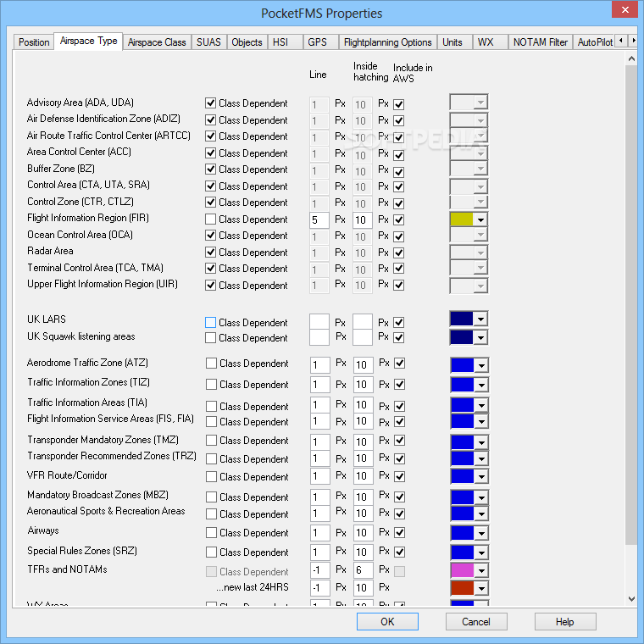
Task: Uncheck Include in AWS for Ocean Control Area
Action: coord(399,236)
